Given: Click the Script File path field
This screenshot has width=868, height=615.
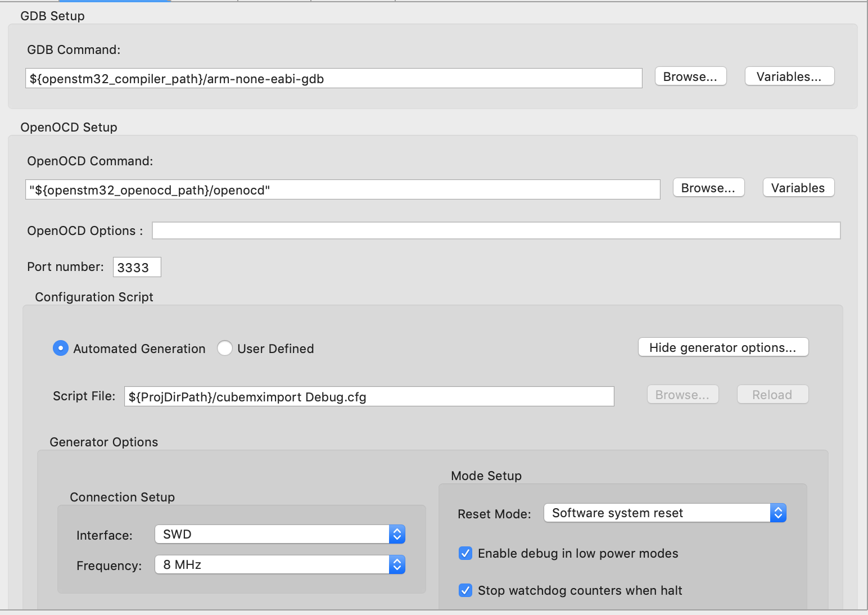Looking at the screenshot, I should (369, 397).
